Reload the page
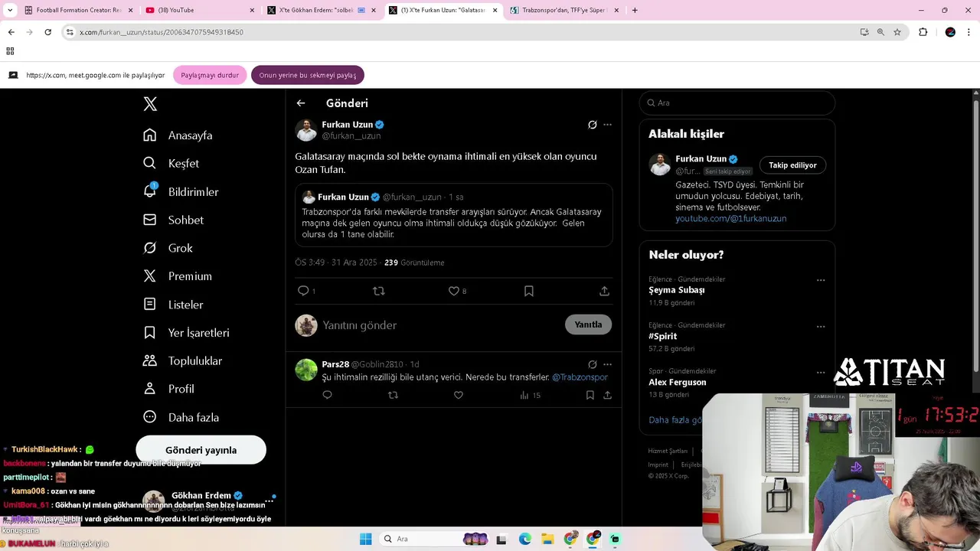 coord(47,32)
